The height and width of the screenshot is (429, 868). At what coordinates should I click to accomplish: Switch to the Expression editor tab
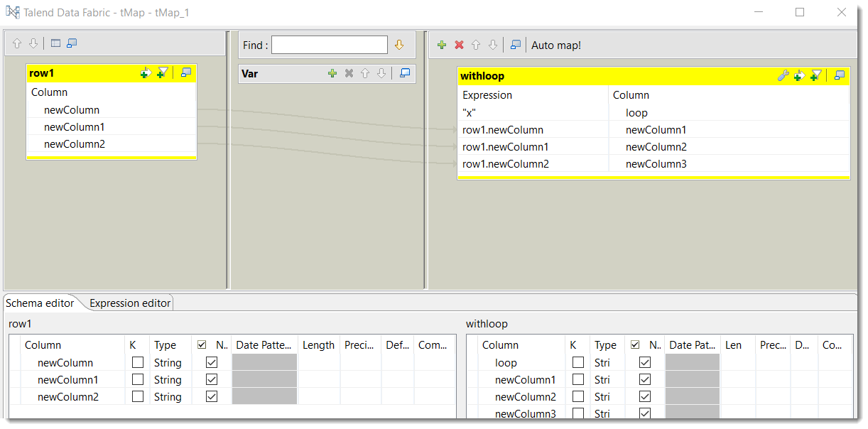(x=130, y=303)
